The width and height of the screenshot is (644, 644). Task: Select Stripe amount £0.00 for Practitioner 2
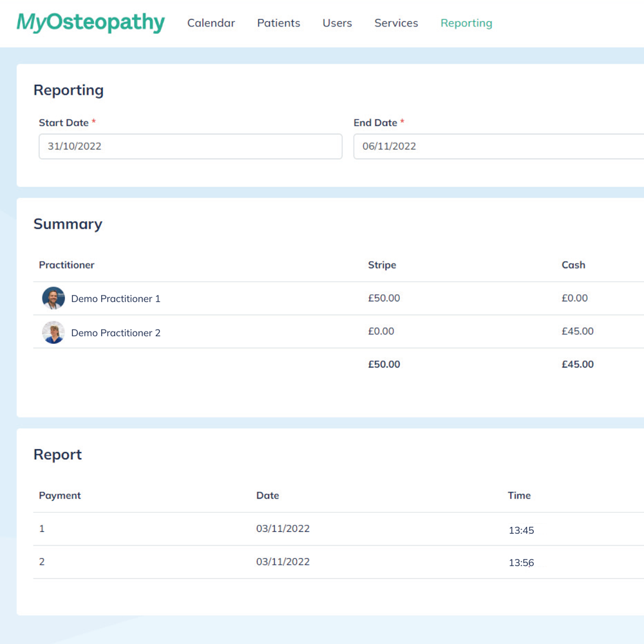click(381, 331)
